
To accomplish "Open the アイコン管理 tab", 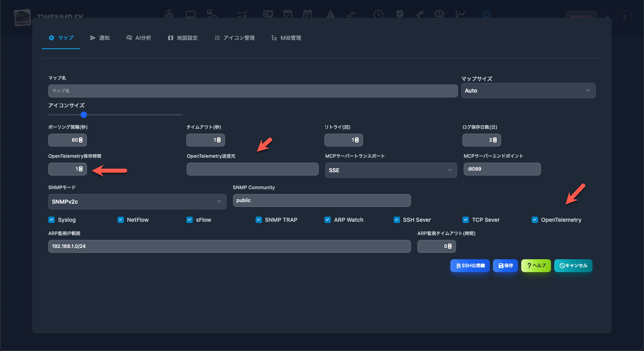I will coord(235,38).
